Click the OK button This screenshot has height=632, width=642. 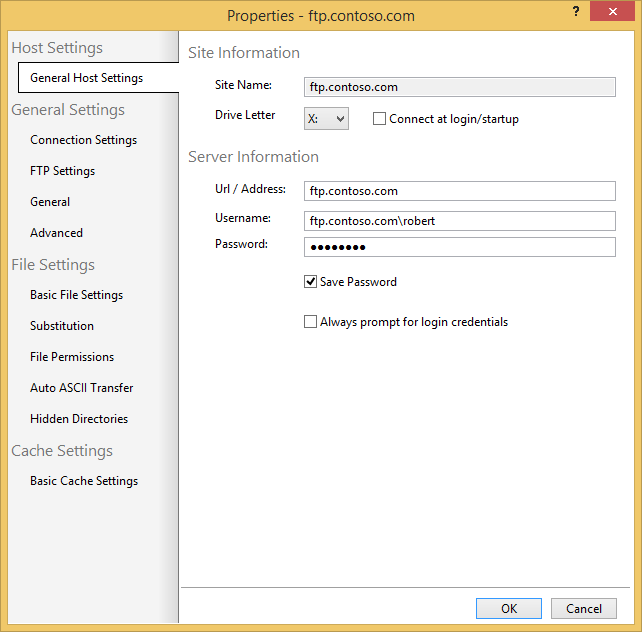(x=508, y=608)
